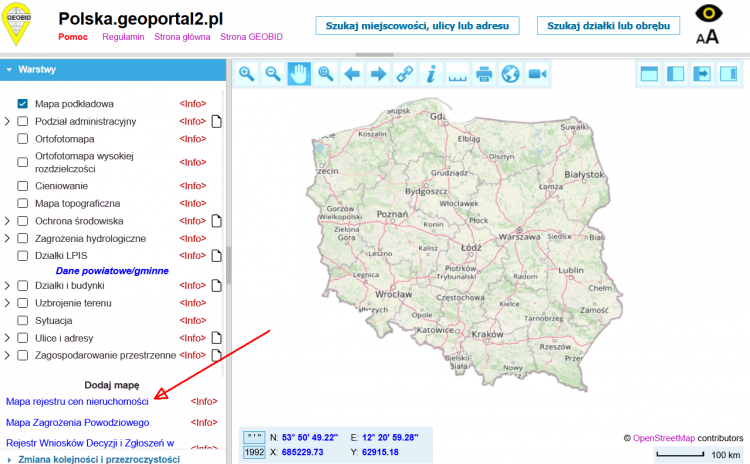Open Info for Mapa podkładowa
Image resolution: width=750 pixels, height=464 pixels.
[x=193, y=104]
